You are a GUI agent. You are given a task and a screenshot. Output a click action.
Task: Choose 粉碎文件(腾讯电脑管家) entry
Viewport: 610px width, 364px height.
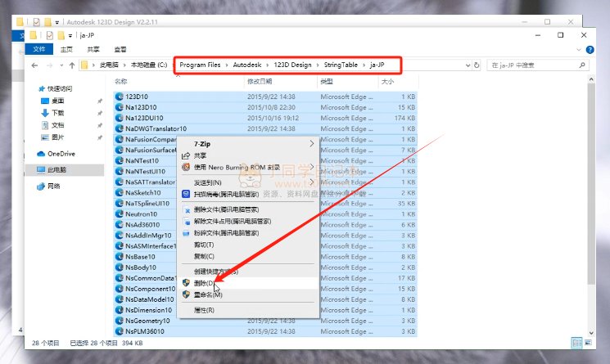[x=248, y=233]
